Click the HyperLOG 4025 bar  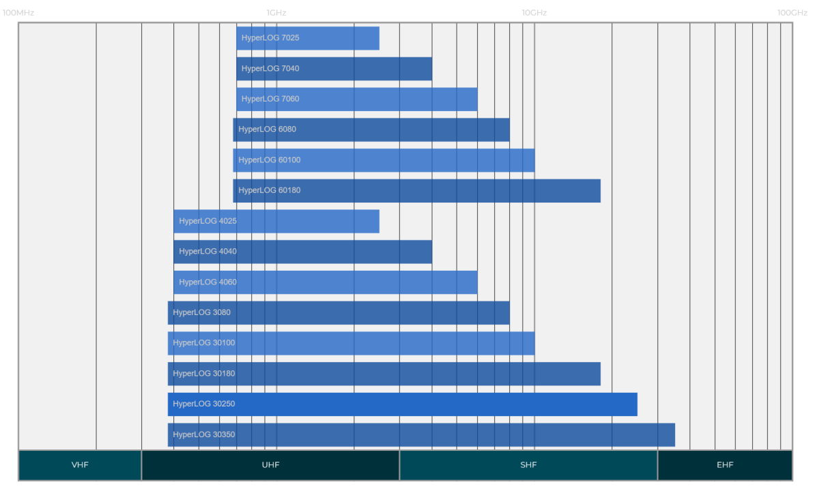tap(276, 221)
